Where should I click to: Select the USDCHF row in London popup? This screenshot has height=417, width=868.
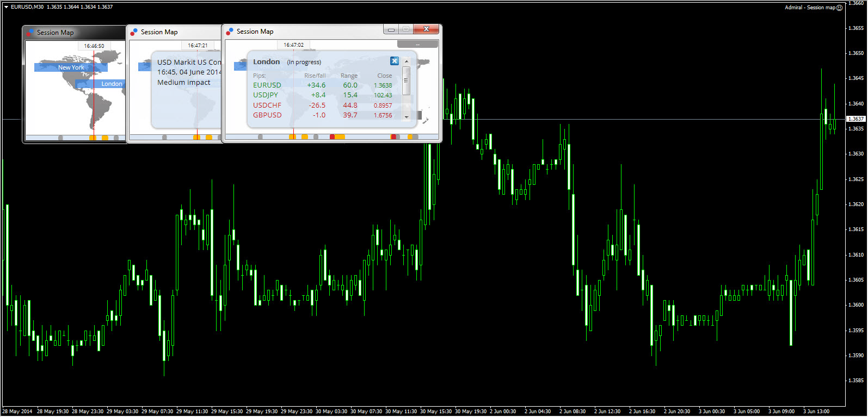click(323, 105)
